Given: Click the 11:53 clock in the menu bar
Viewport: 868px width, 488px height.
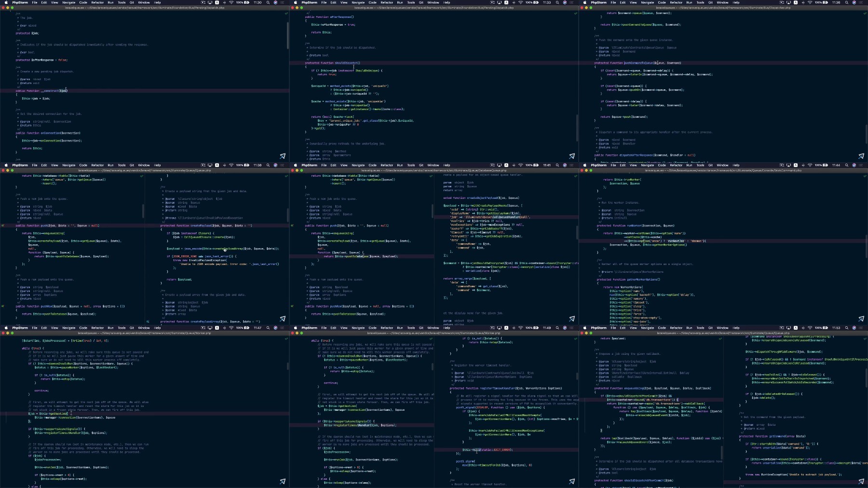Looking at the screenshot, I should point(836,328).
